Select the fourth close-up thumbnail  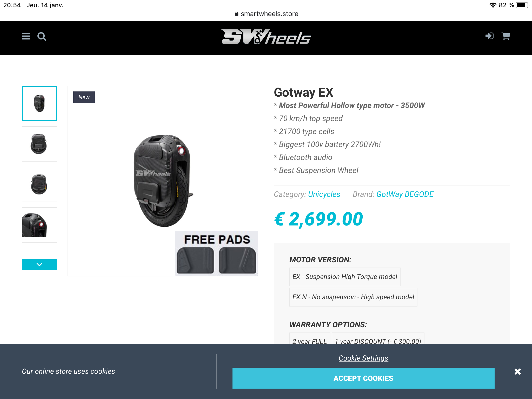coord(39,225)
